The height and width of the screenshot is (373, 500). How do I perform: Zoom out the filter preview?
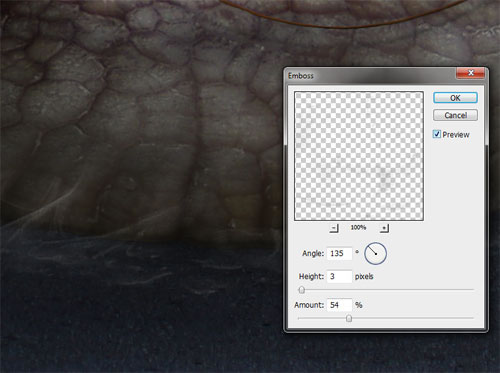(x=334, y=228)
